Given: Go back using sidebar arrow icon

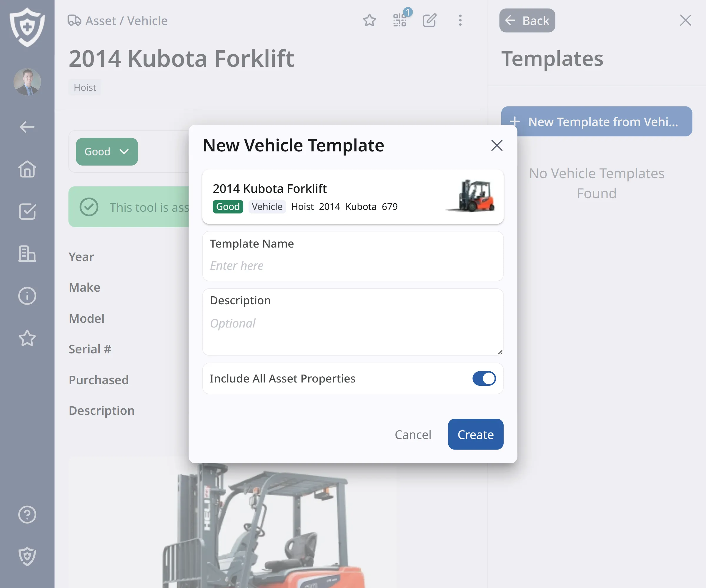Looking at the screenshot, I should pyautogui.click(x=27, y=127).
